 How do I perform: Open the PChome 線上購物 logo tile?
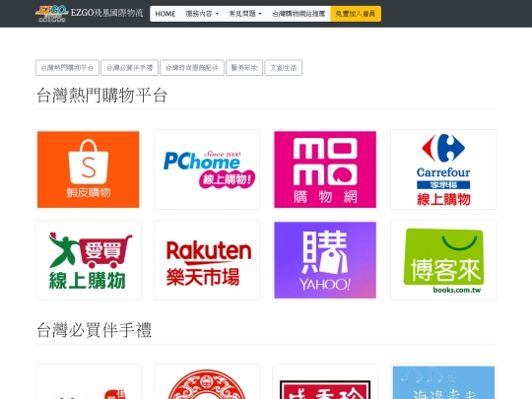(207, 169)
